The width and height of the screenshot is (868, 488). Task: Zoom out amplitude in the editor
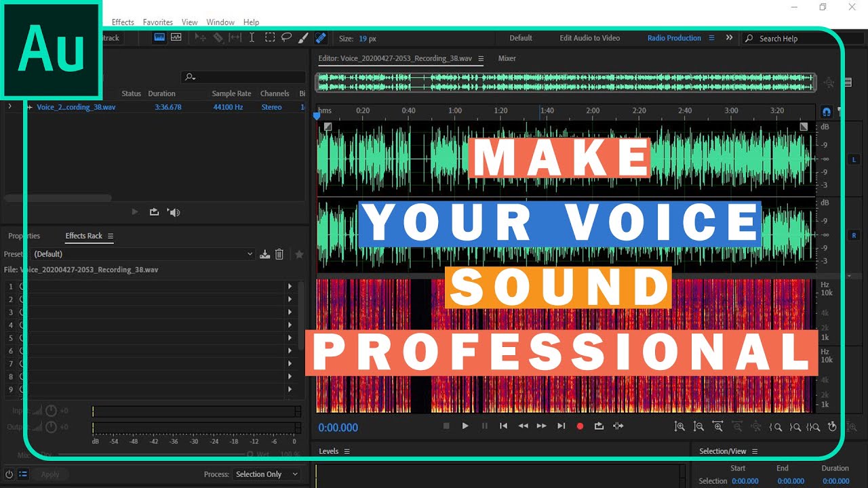(698, 426)
